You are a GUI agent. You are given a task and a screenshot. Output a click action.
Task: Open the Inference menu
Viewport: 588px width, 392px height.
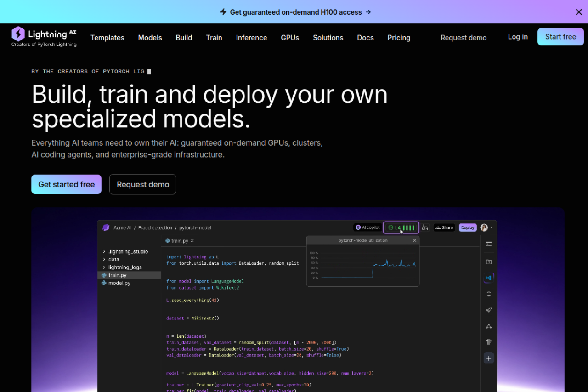coord(251,38)
